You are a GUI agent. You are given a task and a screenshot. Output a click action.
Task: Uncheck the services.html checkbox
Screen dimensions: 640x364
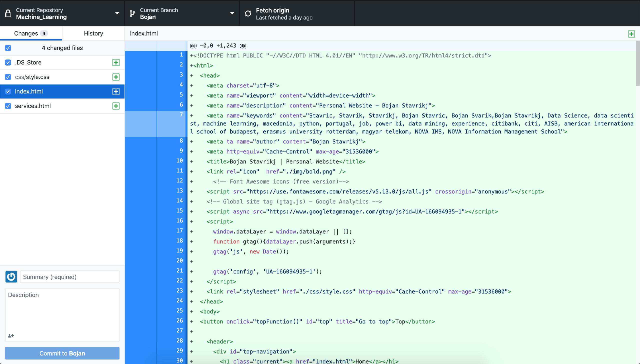[x=8, y=106]
